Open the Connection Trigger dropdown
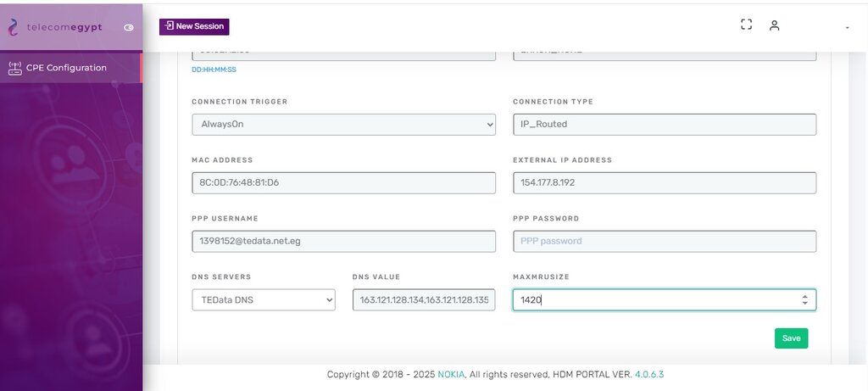Image resolution: width=868 pixels, height=391 pixels. [x=344, y=125]
